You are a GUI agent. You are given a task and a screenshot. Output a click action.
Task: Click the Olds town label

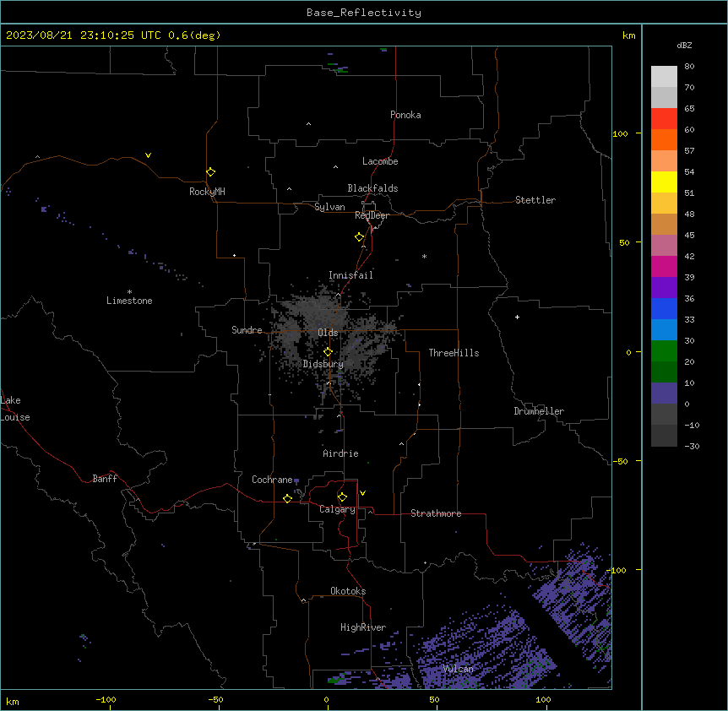click(x=328, y=333)
